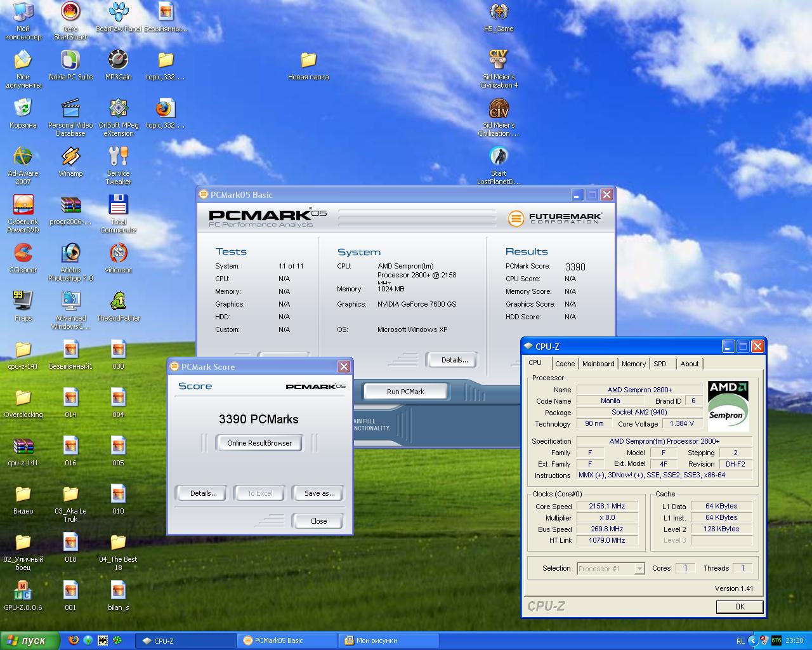Image resolution: width=812 pixels, height=650 pixels.
Task: Launch Firefox from quick launch bar
Action: (74, 640)
